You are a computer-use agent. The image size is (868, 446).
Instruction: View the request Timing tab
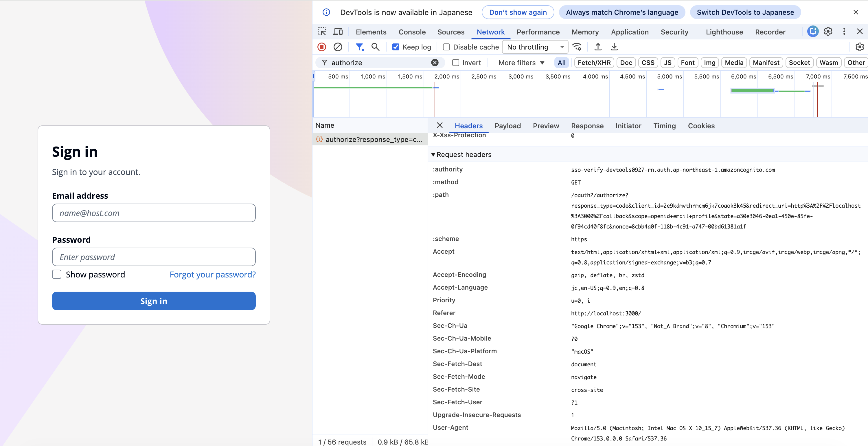click(664, 125)
